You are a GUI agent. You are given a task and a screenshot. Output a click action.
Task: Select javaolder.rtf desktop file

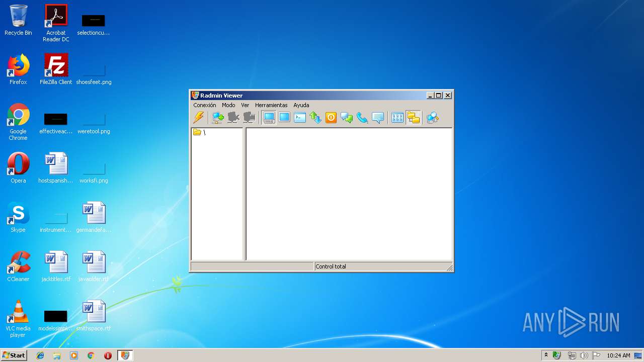tap(94, 266)
